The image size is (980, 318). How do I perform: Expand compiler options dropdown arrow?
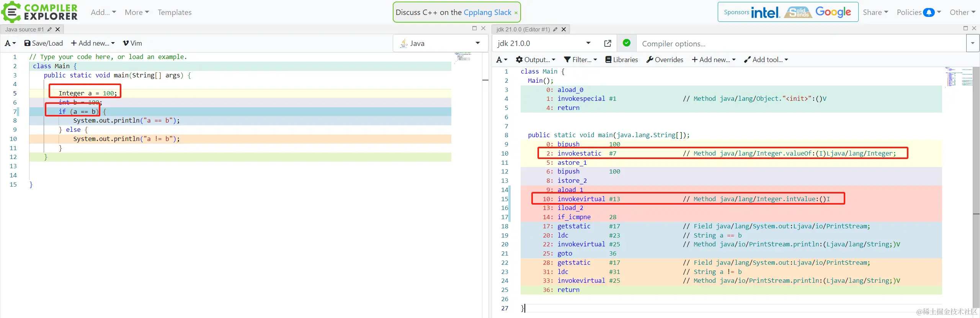[973, 43]
